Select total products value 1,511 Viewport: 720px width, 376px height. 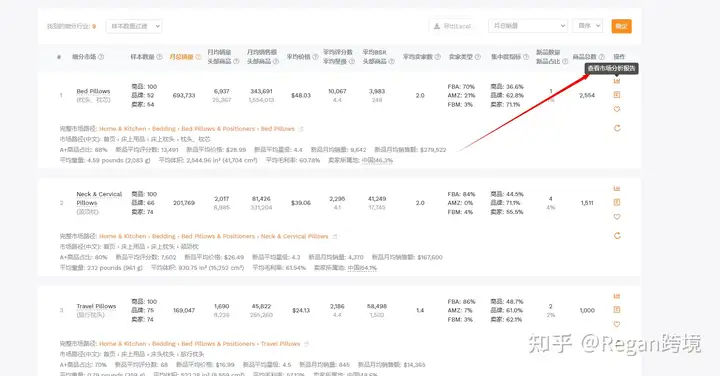[x=587, y=203]
